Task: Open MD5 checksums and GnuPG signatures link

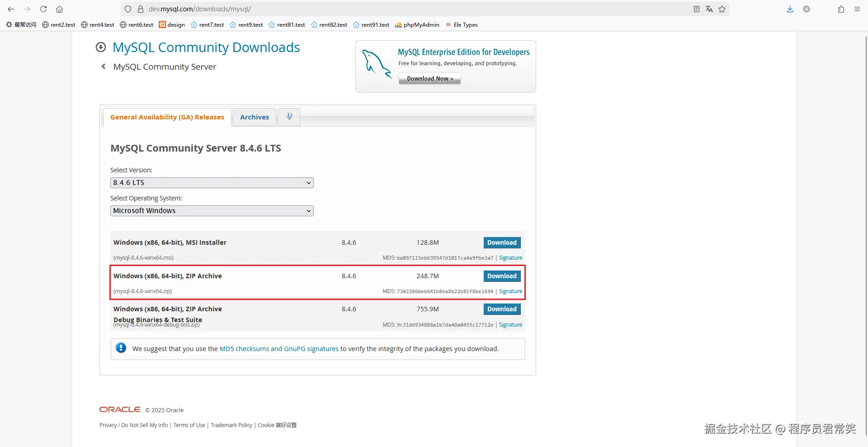Action: point(279,349)
